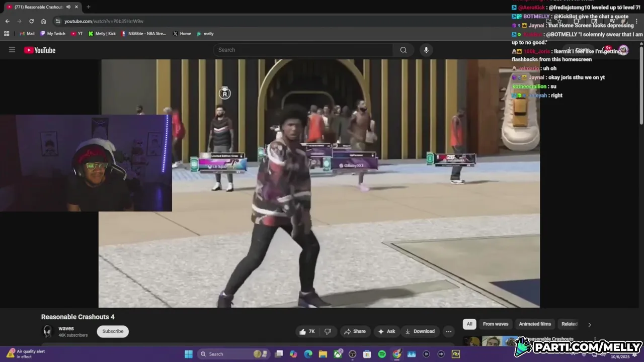Open Spotify from the taskbar
Image resolution: width=644 pixels, height=362 pixels.
[382, 354]
